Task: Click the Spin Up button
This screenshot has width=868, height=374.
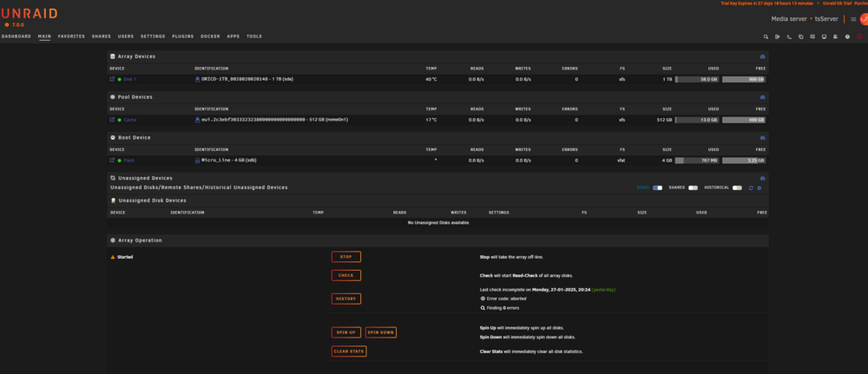Action: tap(346, 332)
